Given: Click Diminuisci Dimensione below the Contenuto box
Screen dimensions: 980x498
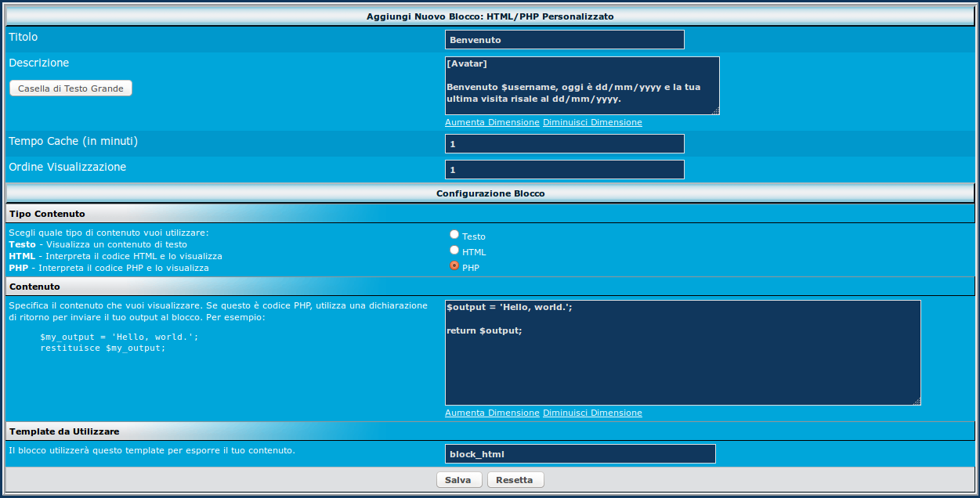Looking at the screenshot, I should click(x=592, y=413).
